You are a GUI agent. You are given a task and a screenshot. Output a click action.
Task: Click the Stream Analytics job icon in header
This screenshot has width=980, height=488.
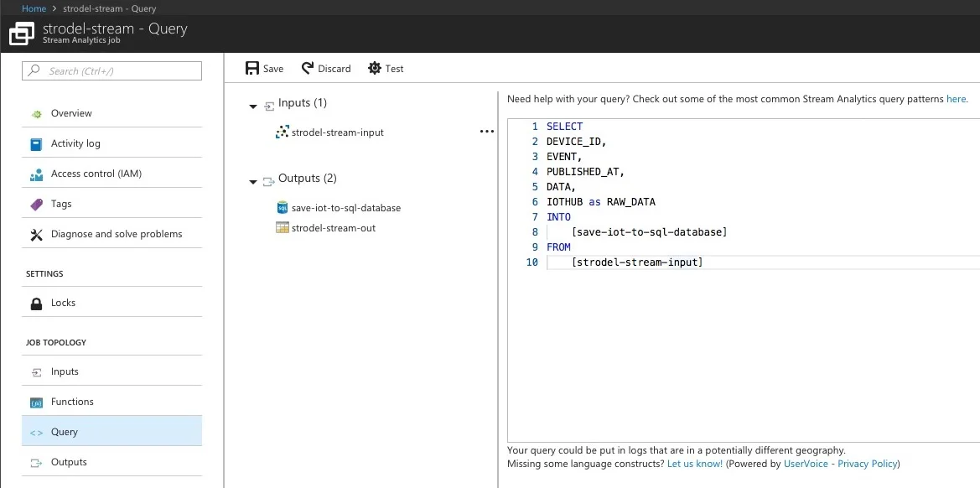22,34
